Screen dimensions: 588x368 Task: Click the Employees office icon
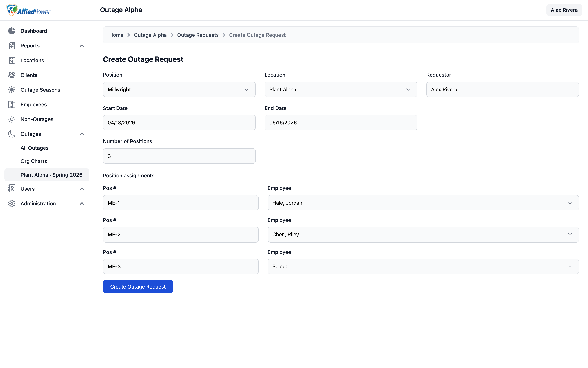pos(12,104)
